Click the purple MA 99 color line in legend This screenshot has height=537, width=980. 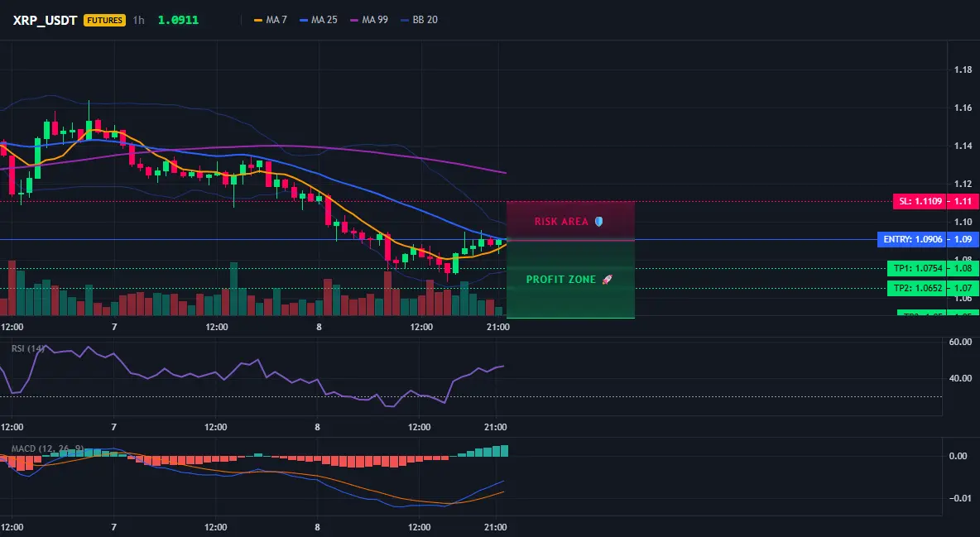(354, 20)
